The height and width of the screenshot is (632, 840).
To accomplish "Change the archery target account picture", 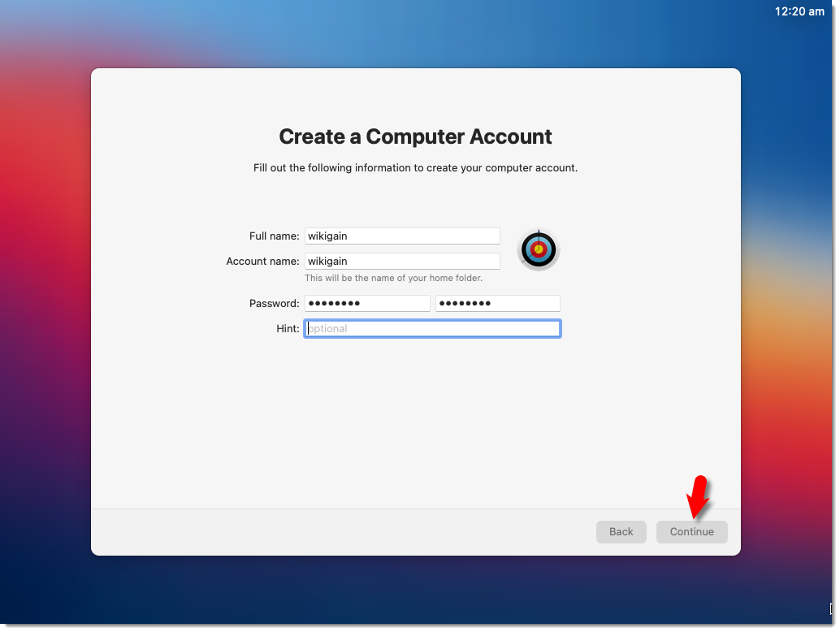I will click(539, 249).
